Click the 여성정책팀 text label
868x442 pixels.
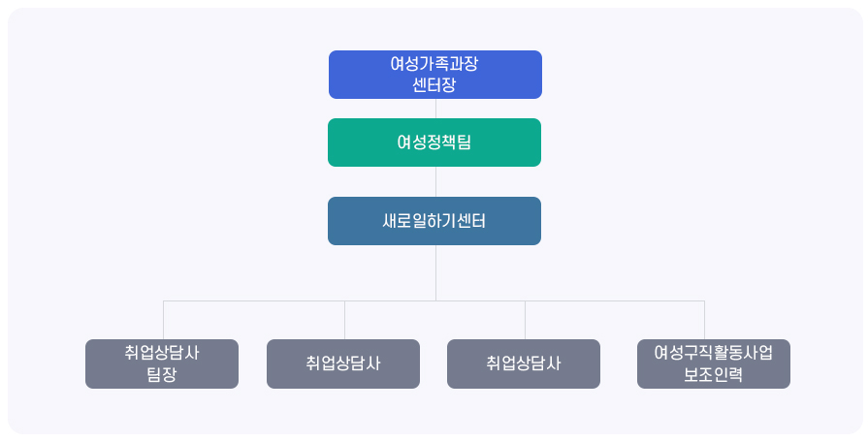click(434, 142)
